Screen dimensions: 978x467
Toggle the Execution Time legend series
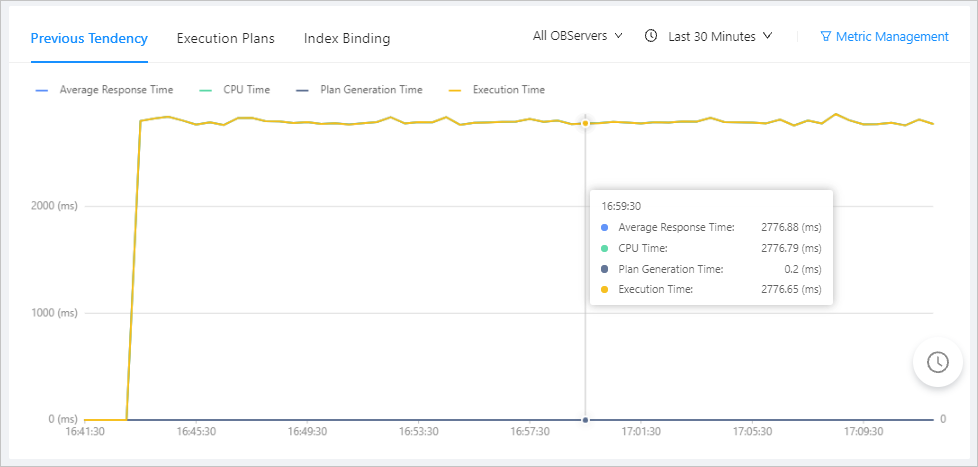click(508, 90)
